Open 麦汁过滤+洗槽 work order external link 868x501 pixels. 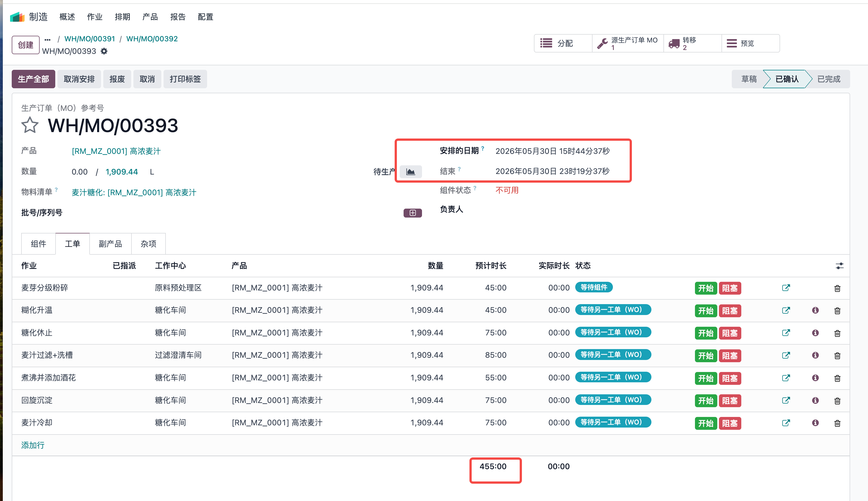click(x=786, y=355)
